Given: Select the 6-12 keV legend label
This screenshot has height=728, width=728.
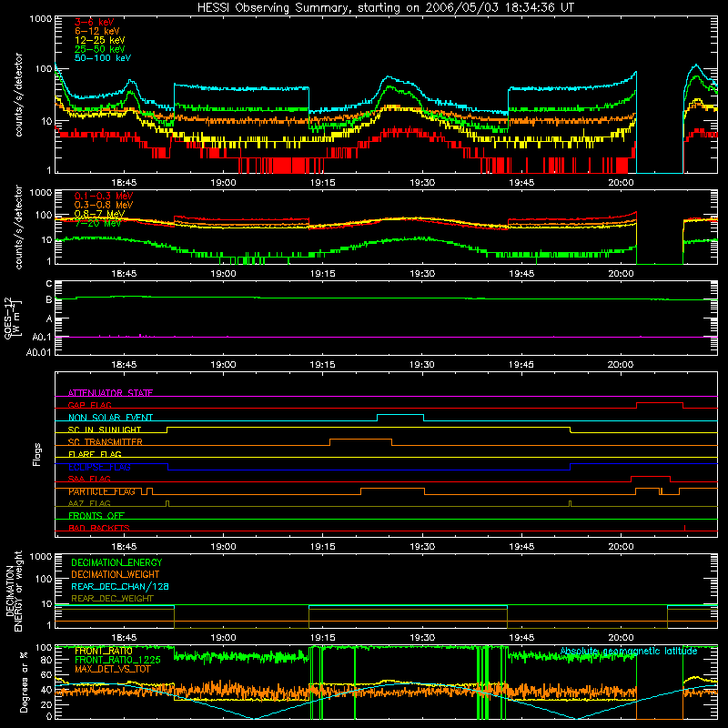Looking at the screenshot, I should coord(97,31).
